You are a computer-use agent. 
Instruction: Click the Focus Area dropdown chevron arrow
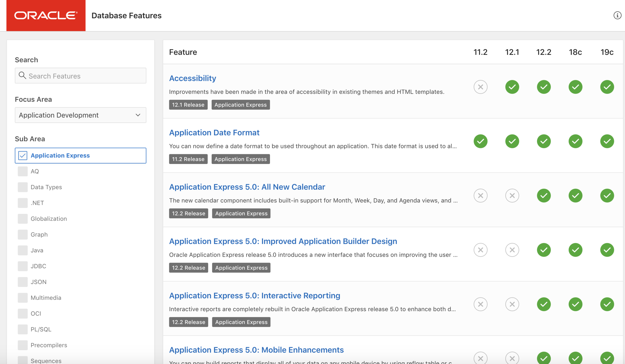pyautogui.click(x=138, y=115)
